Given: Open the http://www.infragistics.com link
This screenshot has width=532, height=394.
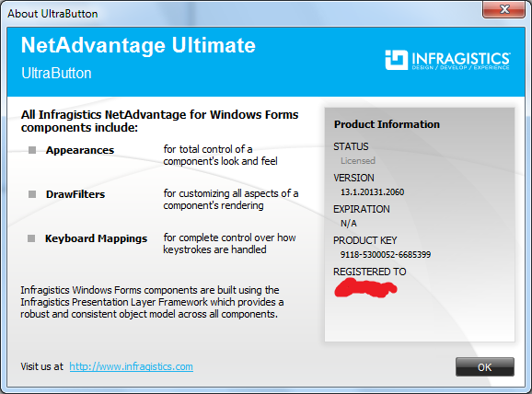Looking at the screenshot, I should 132,366.
